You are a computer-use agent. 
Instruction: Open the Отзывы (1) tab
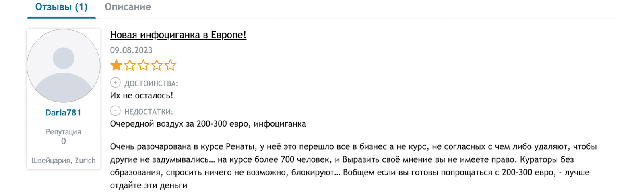(x=61, y=7)
